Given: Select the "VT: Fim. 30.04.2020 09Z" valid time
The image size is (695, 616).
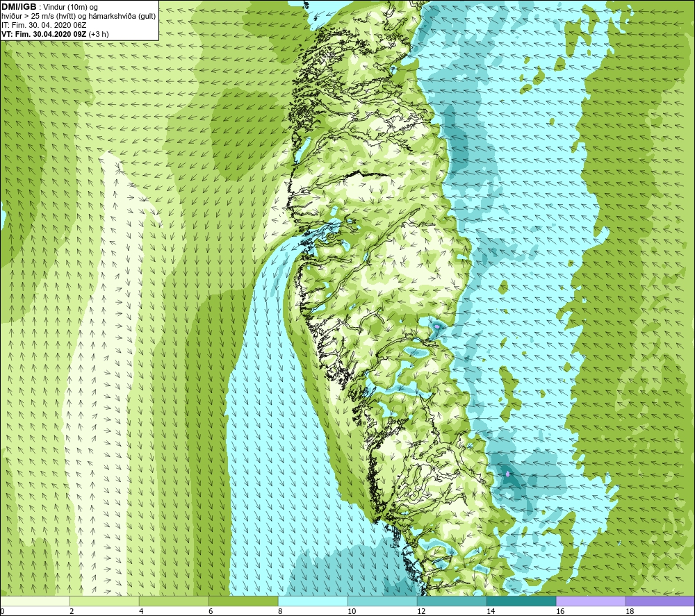Looking at the screenshot, I should (x=44, y=34).
